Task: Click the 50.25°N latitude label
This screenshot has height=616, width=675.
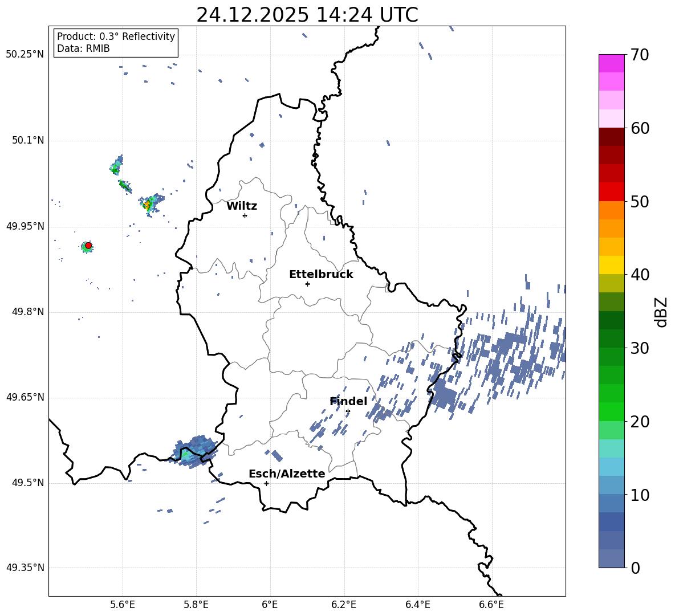Action: [25, 55]
